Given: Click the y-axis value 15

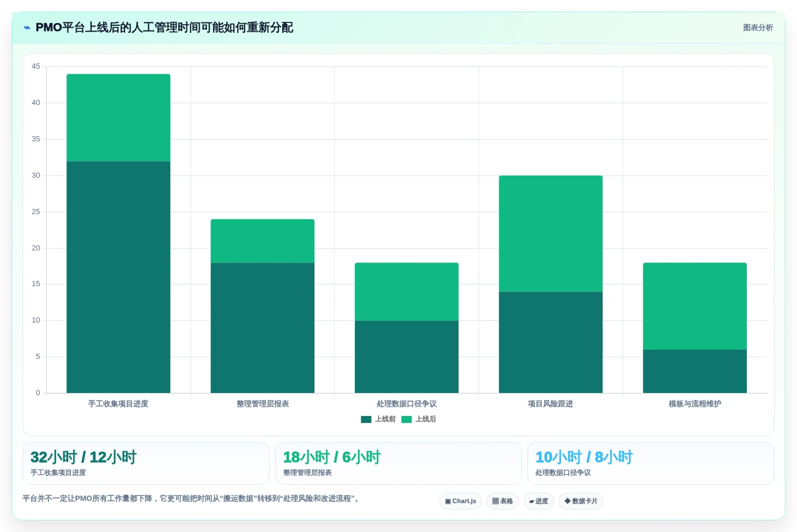Looking at the screenshot, I should (36, 284).
